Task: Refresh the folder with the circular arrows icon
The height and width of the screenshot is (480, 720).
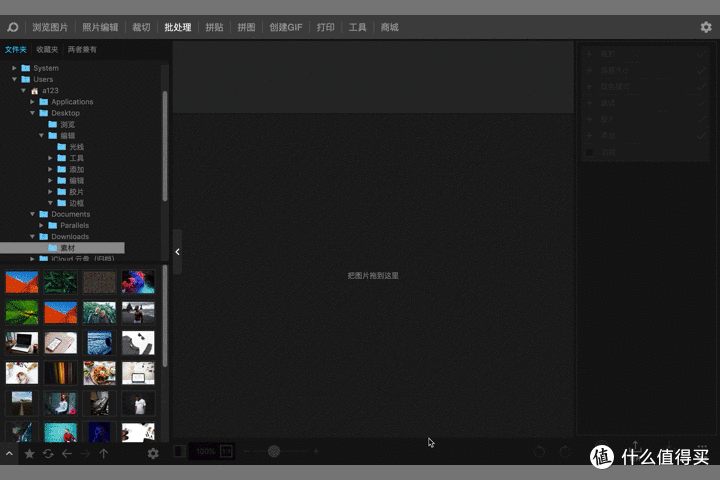Action: [48, 454]
